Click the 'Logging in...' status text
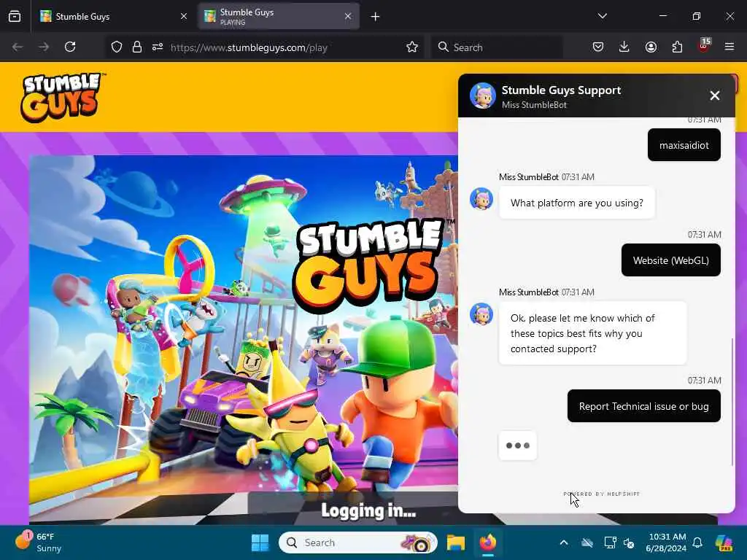The image size is (747, 560). [x=368, y=510]
